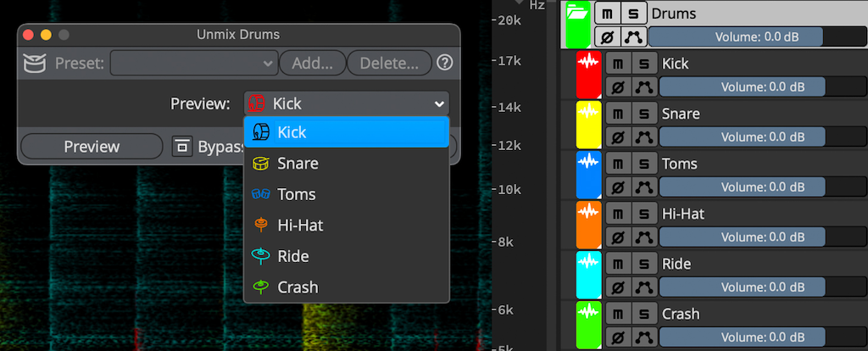868x351 pixels.
Task: Click the drum icon beside Preset
Action: (34, 63)
